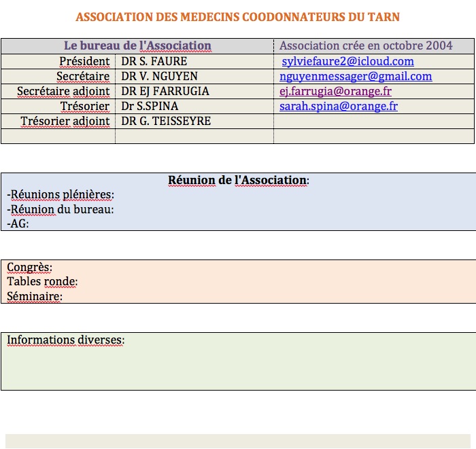Viewport: 476px width, 449px height.
Task: Open nguyenmessager@gmail.com email link
Action: tap(356, 76)
